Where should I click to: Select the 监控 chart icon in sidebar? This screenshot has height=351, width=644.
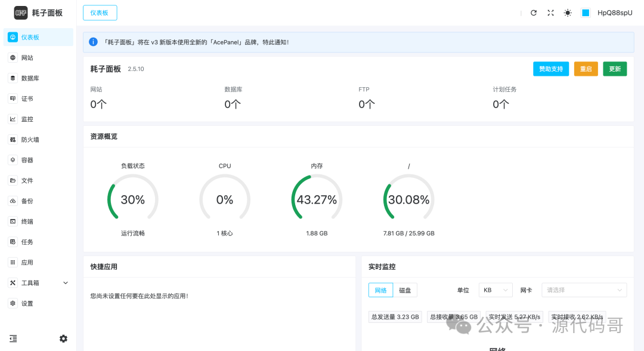tap(13, 119)
